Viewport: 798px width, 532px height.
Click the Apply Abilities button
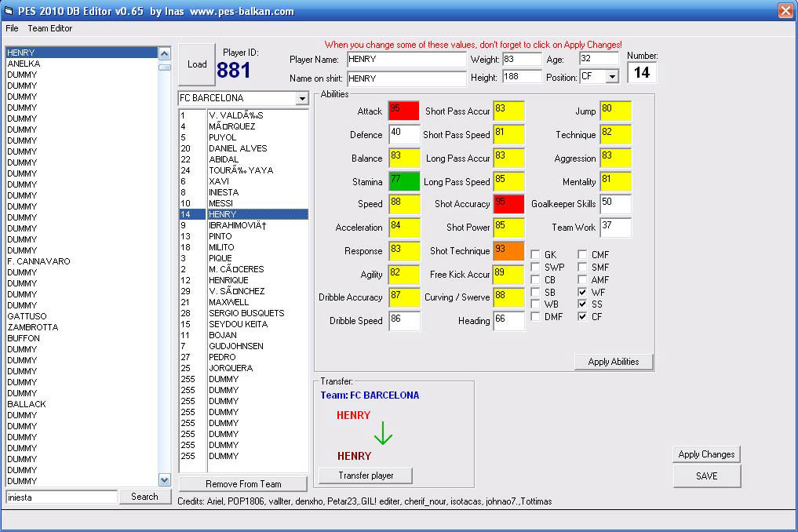click(614, 362)
